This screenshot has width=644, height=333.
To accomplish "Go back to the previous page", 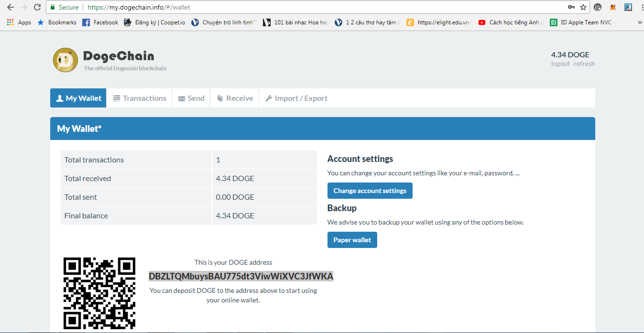I will [11, 7].
